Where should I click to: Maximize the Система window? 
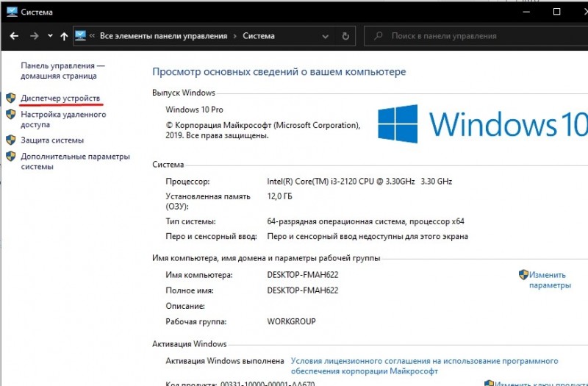pos(557,12)
